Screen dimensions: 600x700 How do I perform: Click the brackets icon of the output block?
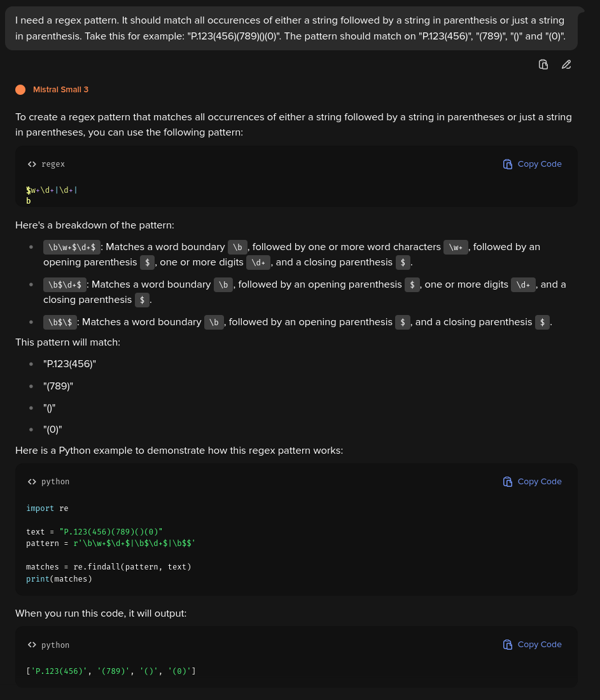(32, 645)
